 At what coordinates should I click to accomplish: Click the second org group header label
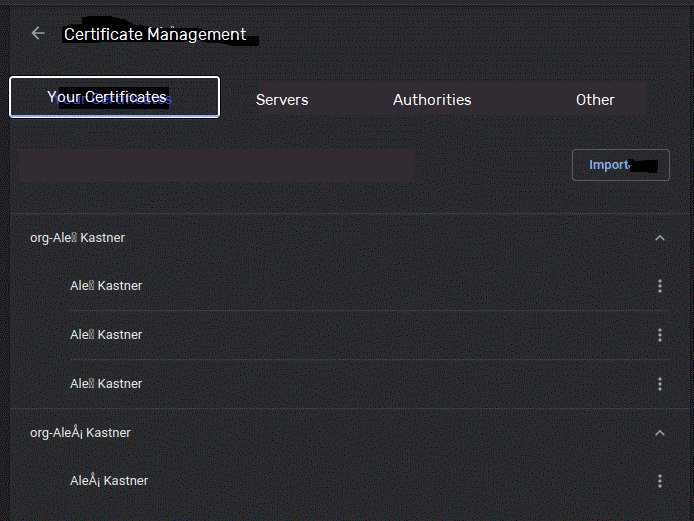tap(81, 433)
